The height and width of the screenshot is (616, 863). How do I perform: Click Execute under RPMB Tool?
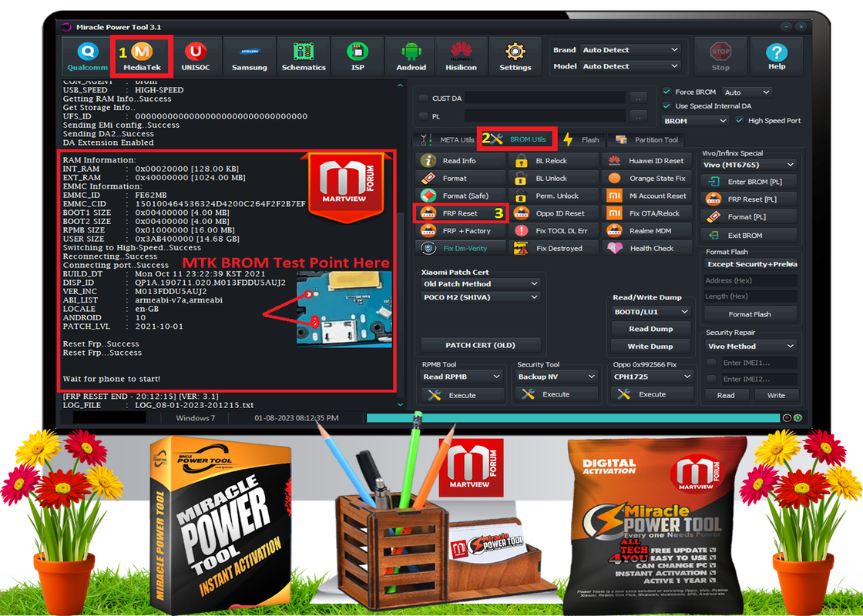pyautogui.click(x=462, y=396)
